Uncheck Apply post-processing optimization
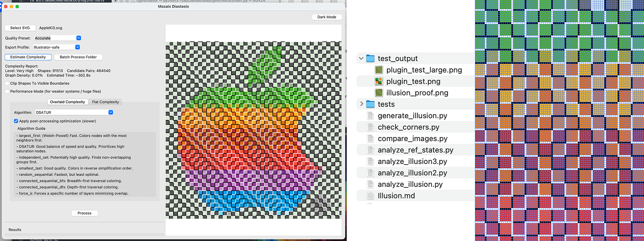Viewport: 644px width, 241px height. pyautogui.click(x=16, y=121)
